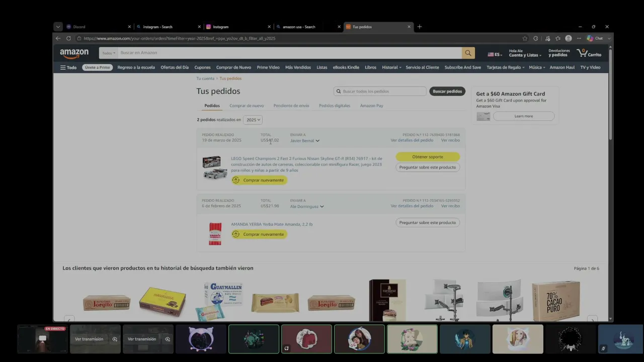The height and width of the screenshot is (362, 644).
Task: Click the magnifier in the order search box
Action: point(338,92)
